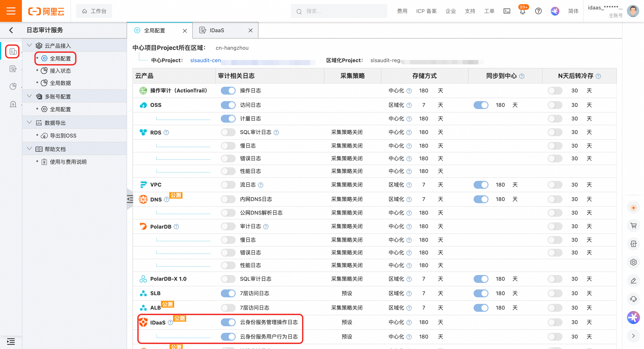Click the help icon next to N天后转冷存
Image resolution: width=644 pixels, height=349 pixels.
[598, 76]
